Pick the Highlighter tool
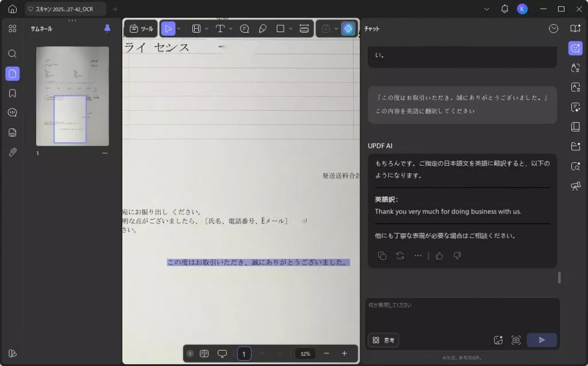588x366 pixels. (263, 28)
